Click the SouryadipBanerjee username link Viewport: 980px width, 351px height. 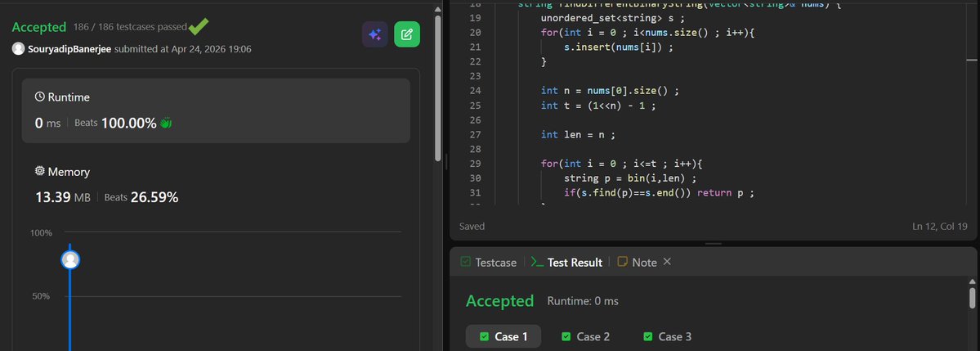click(x=69, y=49)
